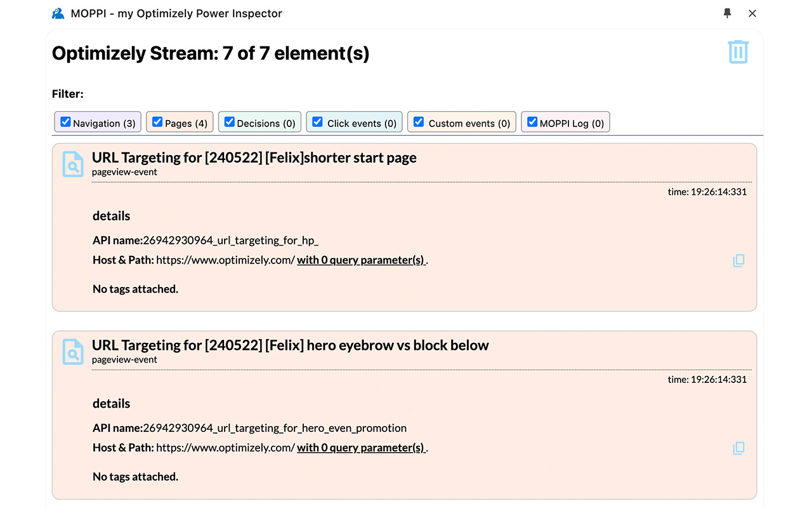Click the timestamp in shorter start page card
The height and width of the screenshot is (508, 812).
coord(707,192)
